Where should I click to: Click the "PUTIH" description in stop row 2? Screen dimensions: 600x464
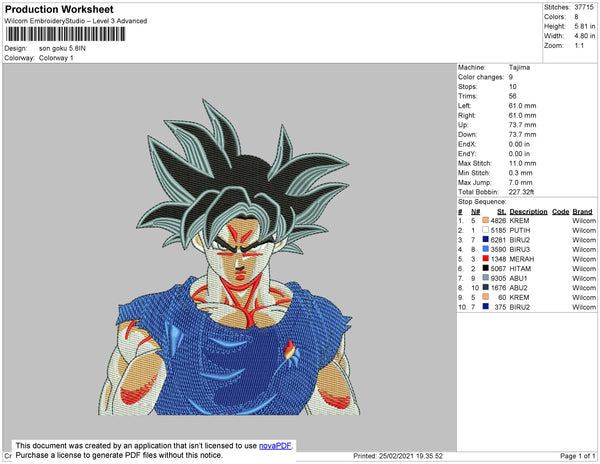(520, 230)
